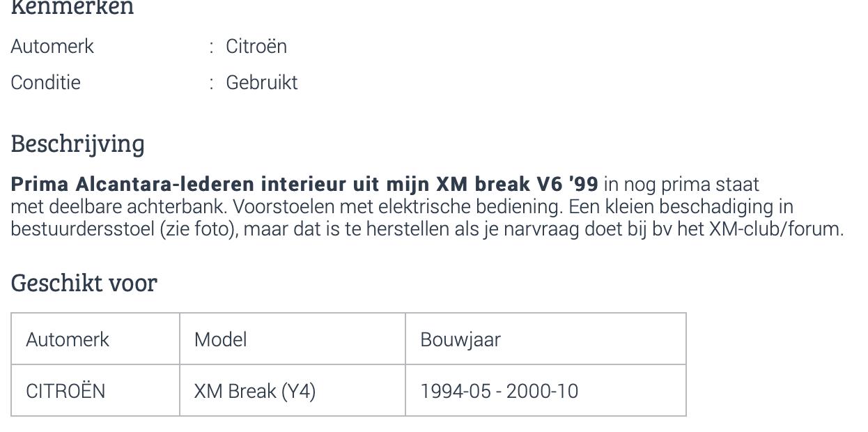
Task: Click the text 'in nog prima staat'
Action: (x=681, y=185)
